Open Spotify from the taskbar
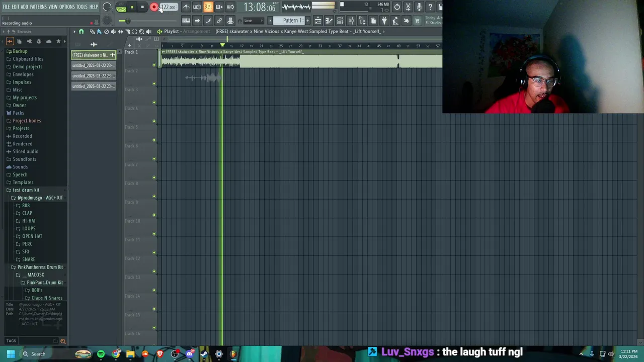 (101, 354)
